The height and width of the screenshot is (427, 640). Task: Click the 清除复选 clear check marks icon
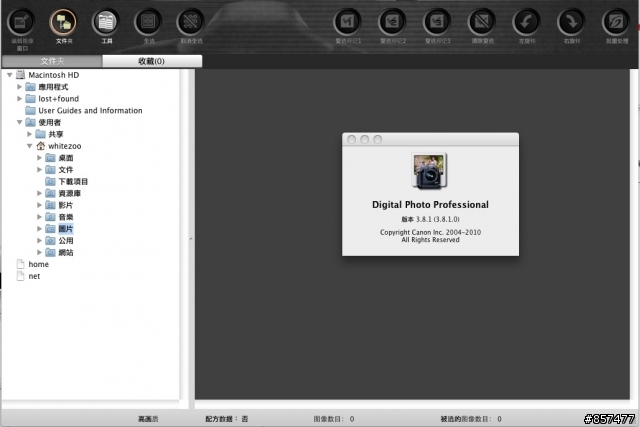pyautogui.click(x=482, y=22)
